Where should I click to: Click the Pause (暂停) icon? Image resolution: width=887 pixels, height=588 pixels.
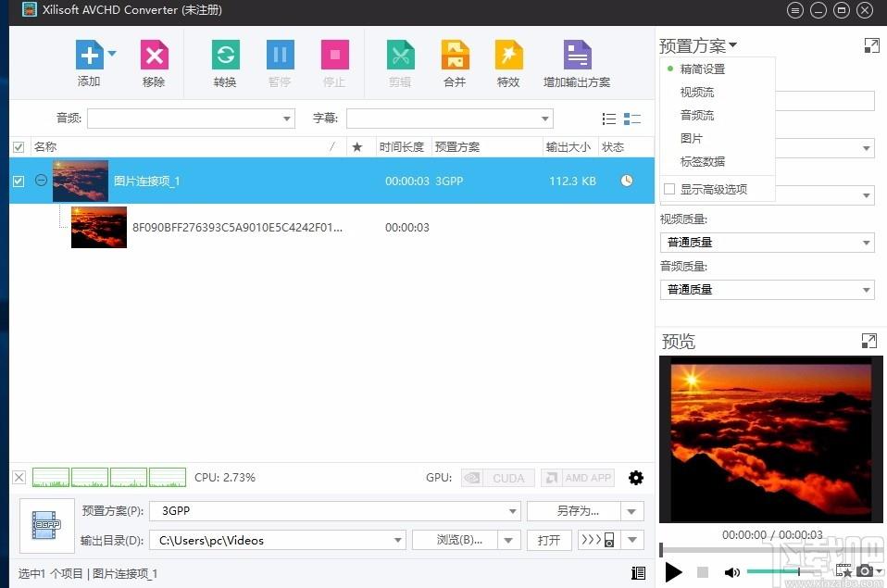[x=280, y=55]
